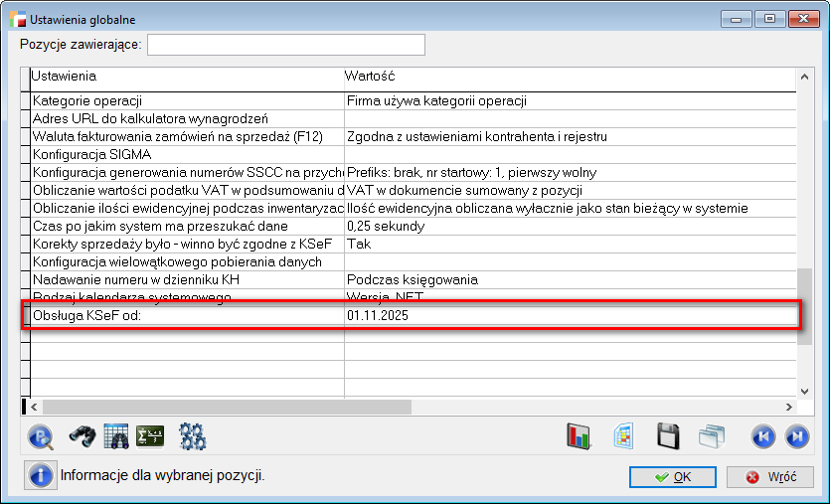The height and width of the screenshot is (504, 830).
Task: Click the sum calculator icon
Action: click(150, 435)
